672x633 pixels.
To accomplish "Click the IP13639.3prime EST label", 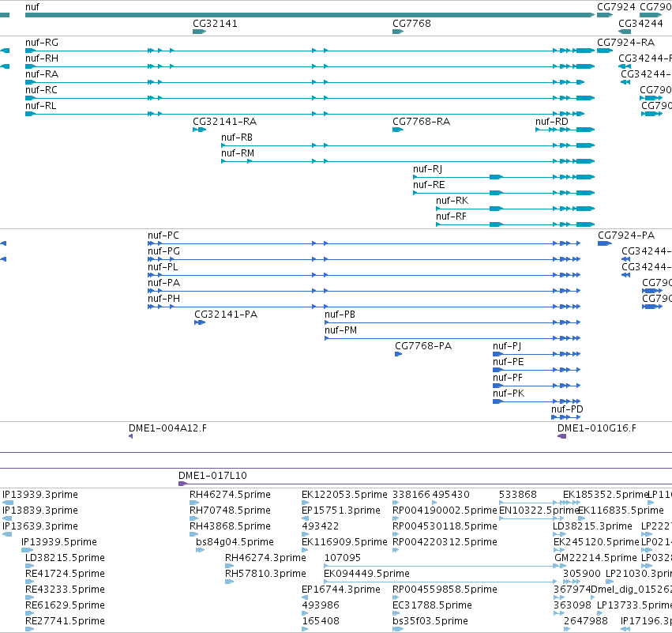I will 40,526.
